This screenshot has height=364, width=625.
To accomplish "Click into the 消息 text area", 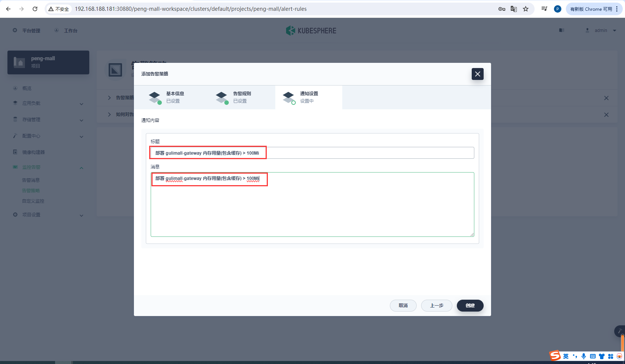I will (312, 204).
